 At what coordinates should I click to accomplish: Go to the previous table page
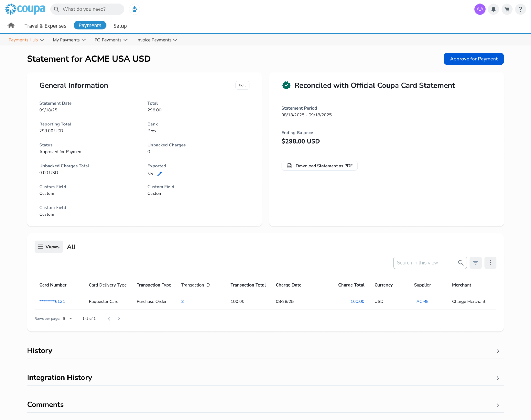click(109, 319)
